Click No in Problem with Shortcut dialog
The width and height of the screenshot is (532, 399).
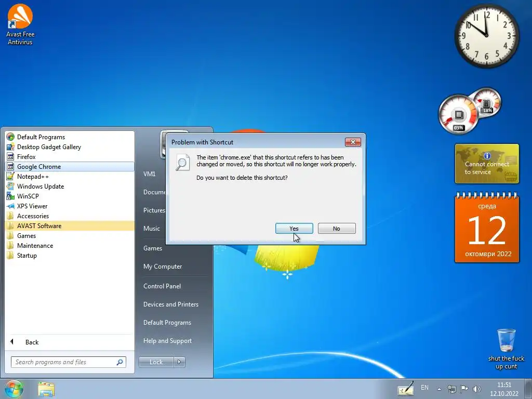[337, 229]
